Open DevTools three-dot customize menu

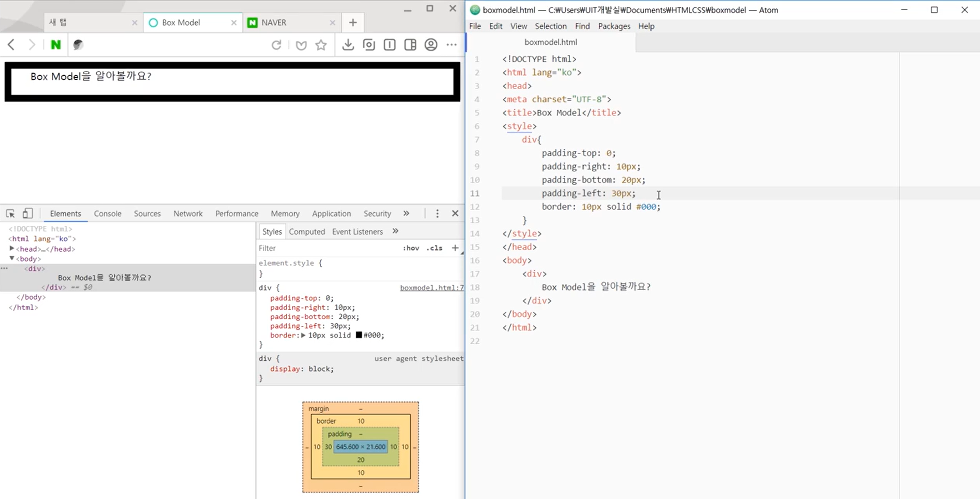tap(437, 213)
